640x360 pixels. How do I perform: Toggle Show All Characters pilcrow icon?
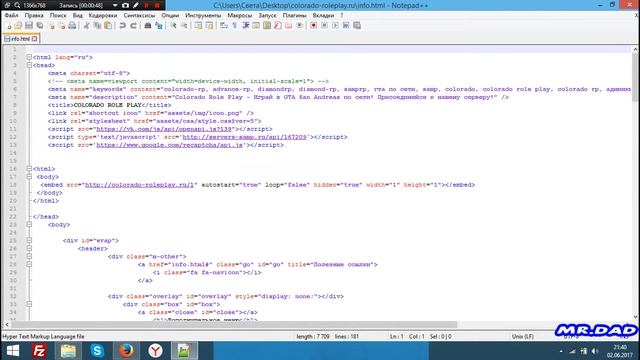pyautogui.click(x=235, y=26)
